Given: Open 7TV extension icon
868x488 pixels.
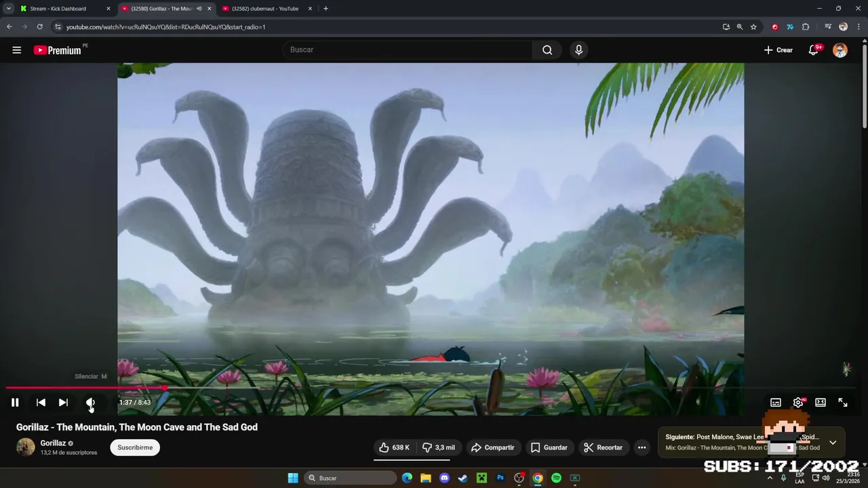Looking at the screenshot, I should pyautogui.click(x=790, y=27).
